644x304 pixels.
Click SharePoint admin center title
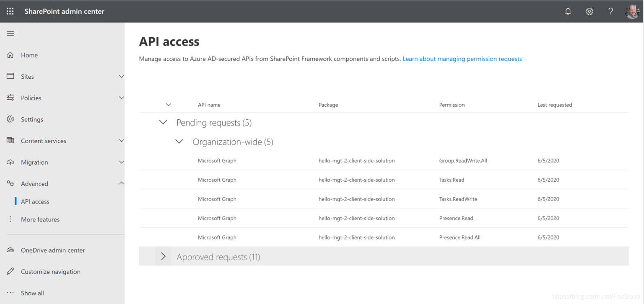coord(64,11)
